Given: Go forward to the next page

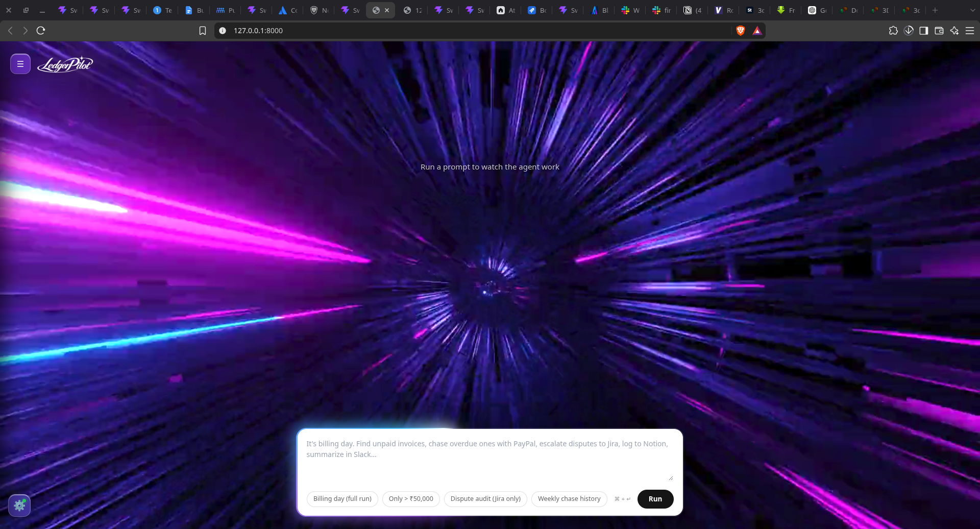Looking at the screenshot, I should (26, 31).
